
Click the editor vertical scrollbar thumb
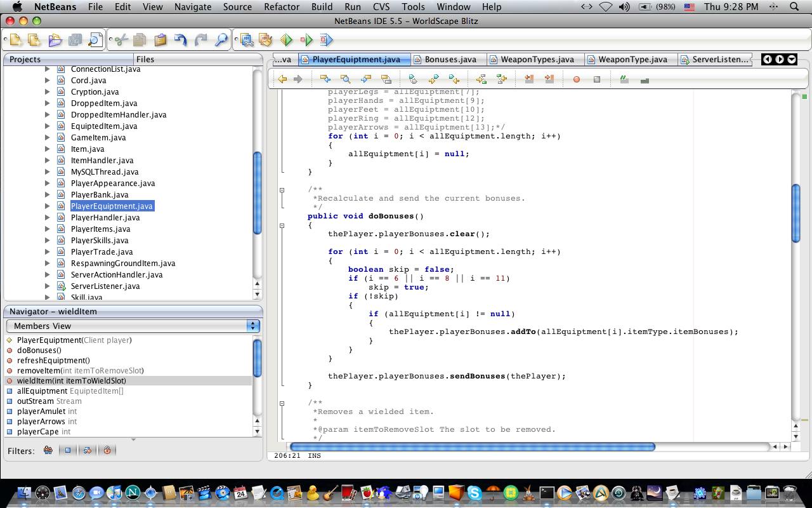click(796, 213)
